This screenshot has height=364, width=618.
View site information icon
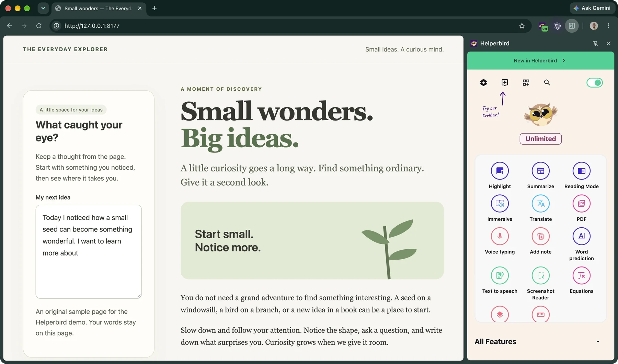click(x=56, y=26)
